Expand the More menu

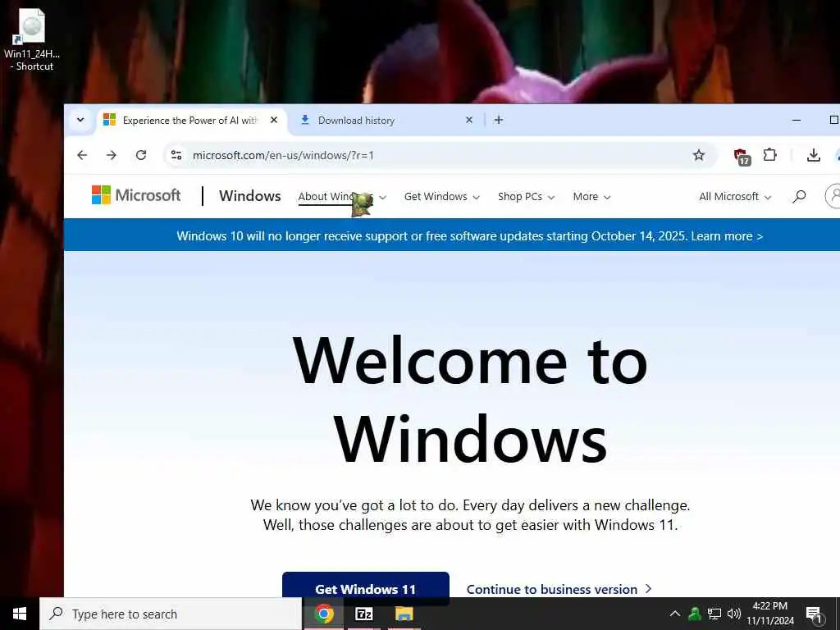pos(592,197)
